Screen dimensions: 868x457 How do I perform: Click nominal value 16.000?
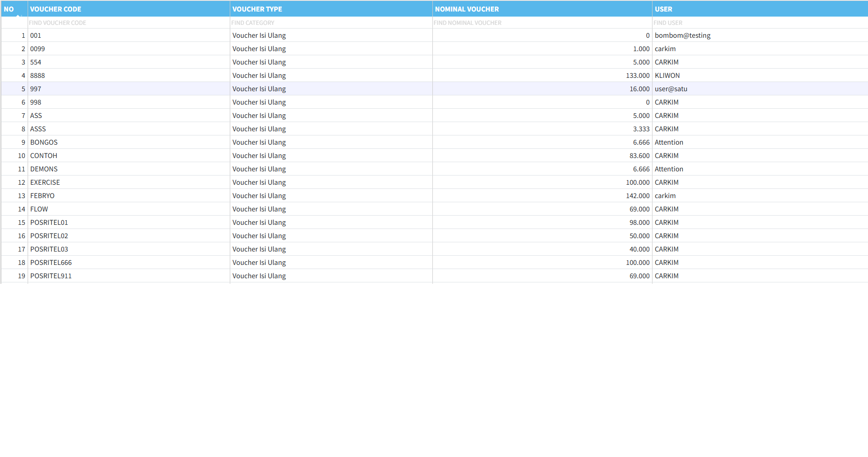(x=640, y=89)
